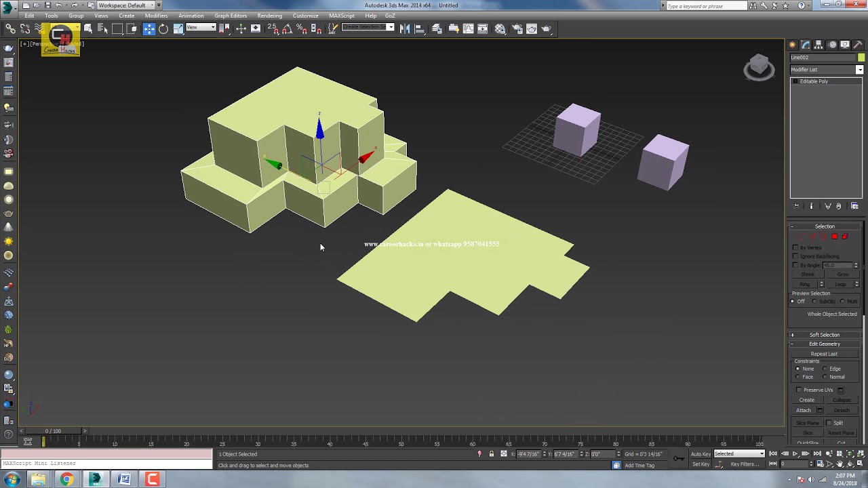The image size is (868, 488).
Task: Open the Curve Editor icon
Action: point(468,28)
